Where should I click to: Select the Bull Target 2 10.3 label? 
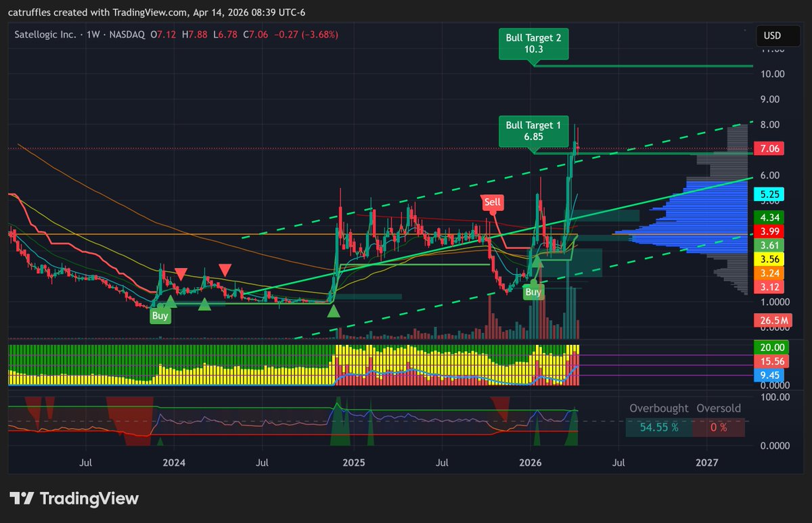[533, 44]
